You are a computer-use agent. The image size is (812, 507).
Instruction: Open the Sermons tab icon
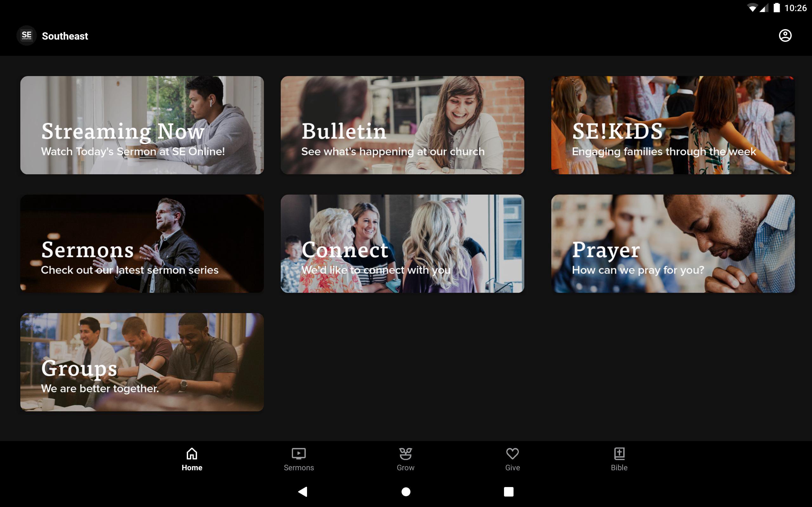tap(298, 454)
